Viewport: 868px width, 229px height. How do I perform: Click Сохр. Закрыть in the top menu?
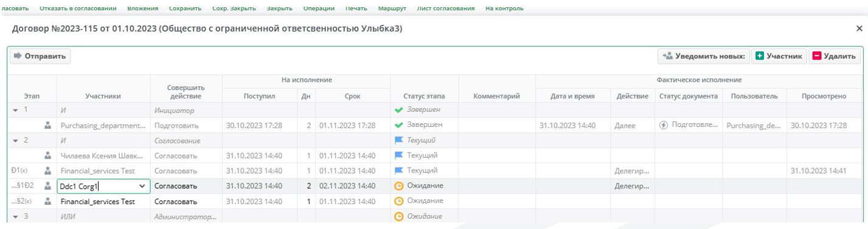[x=234, y=9]
